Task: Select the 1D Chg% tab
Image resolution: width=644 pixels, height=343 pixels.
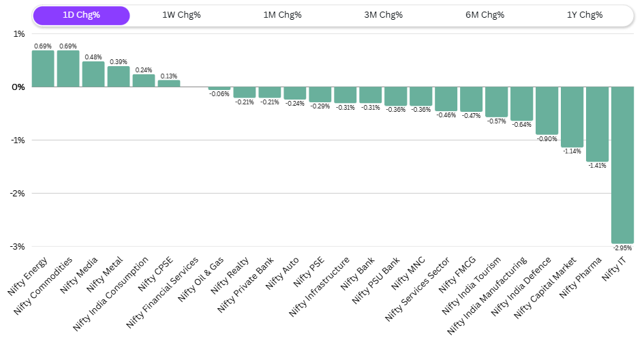Action: (81, 15)
